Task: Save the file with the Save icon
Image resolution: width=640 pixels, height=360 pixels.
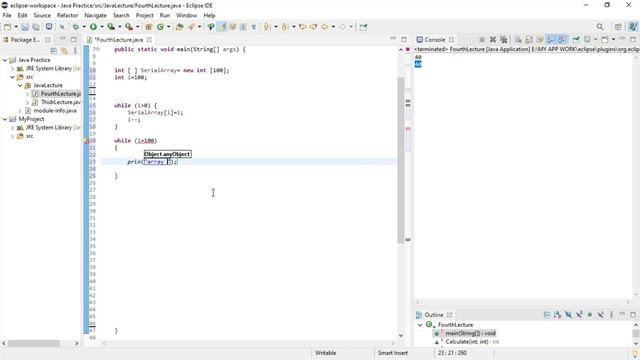Action: coord(25,27)
